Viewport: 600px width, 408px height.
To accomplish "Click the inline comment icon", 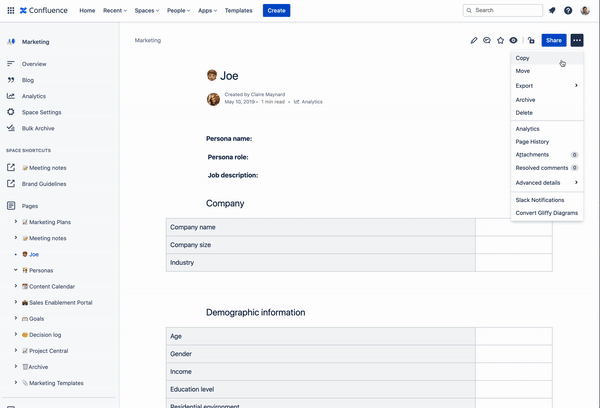I will pos(487,40).
